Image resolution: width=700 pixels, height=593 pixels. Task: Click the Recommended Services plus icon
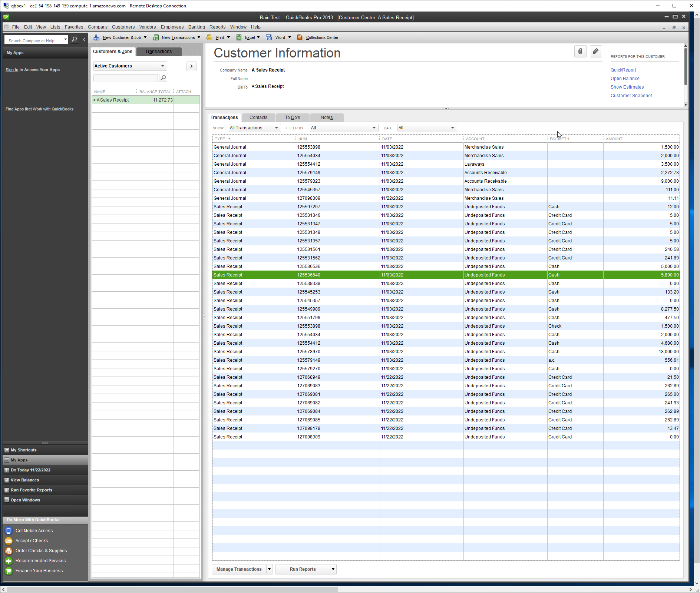point(9,561)
